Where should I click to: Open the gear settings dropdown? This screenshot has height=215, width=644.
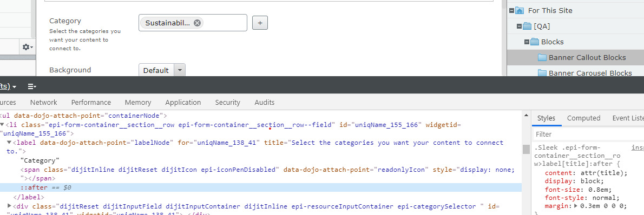pos(28,47)
